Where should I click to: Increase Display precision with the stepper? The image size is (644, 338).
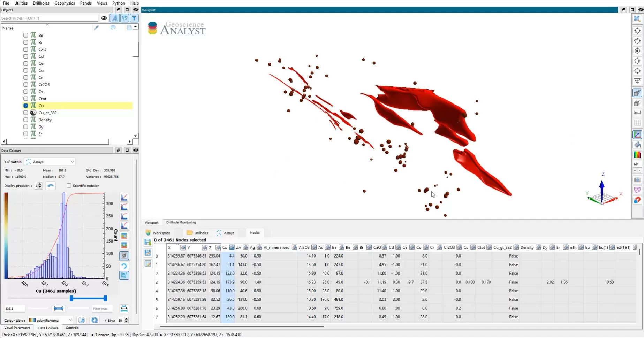click(x=40, y=184)
